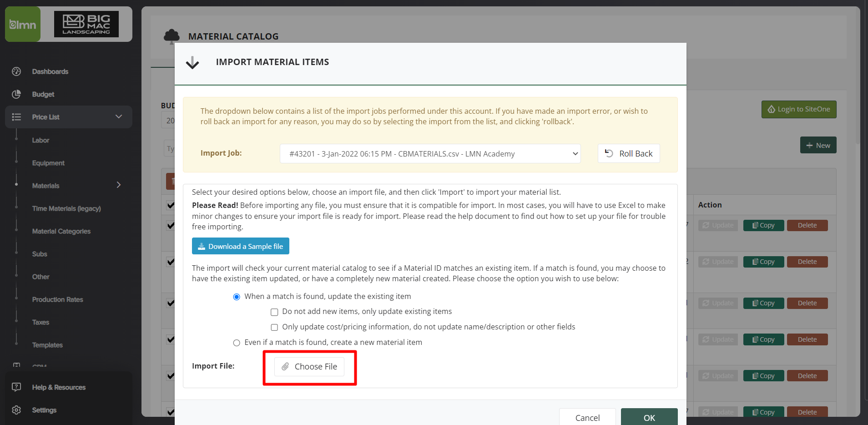The image size is (868, 425).
Task: Open Material Categories in sidebar
Action: (61, 231)
